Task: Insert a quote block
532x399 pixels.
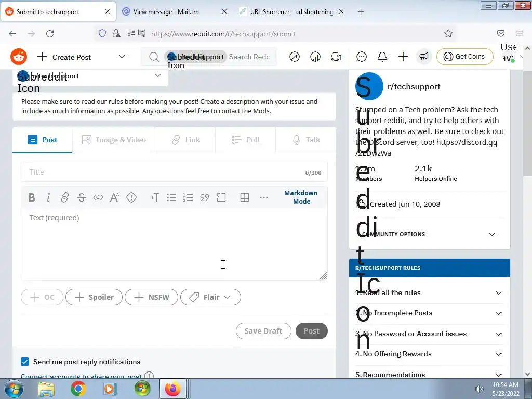Action: point(205,197)
